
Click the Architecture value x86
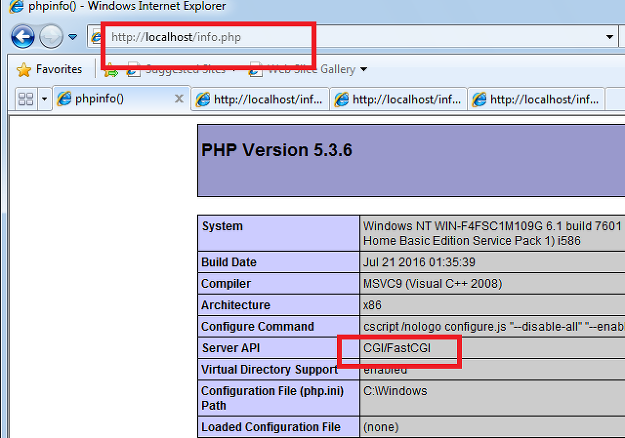coord(372,305)
